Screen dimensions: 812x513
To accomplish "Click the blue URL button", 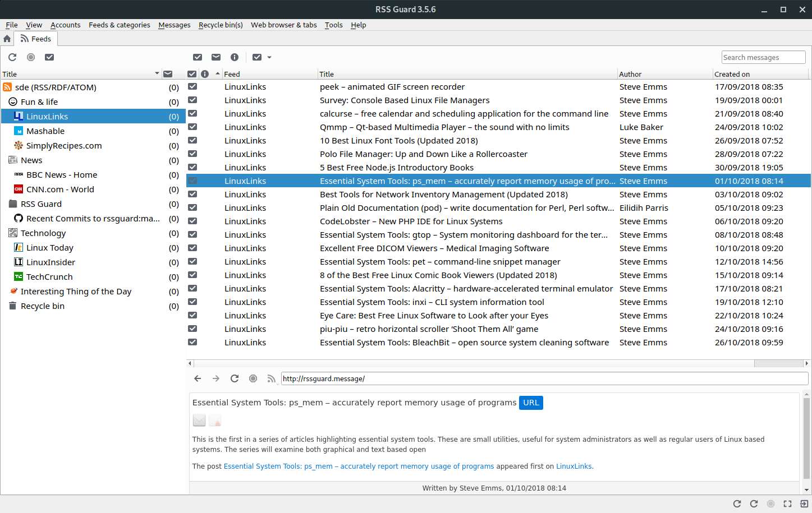I will coord(531,403).
